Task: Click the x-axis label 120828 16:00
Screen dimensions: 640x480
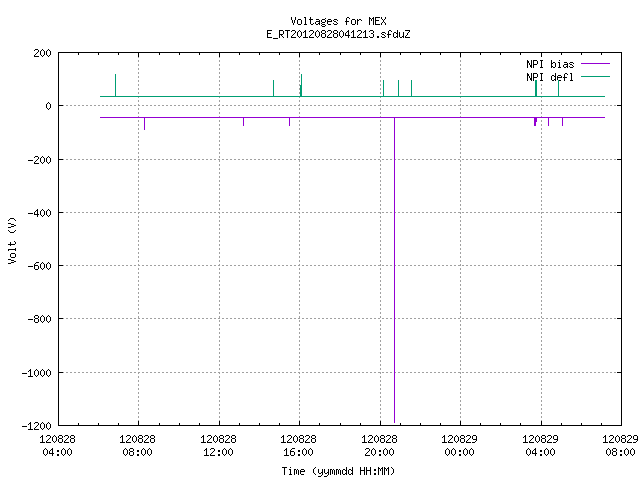Action: coord(298,446)
